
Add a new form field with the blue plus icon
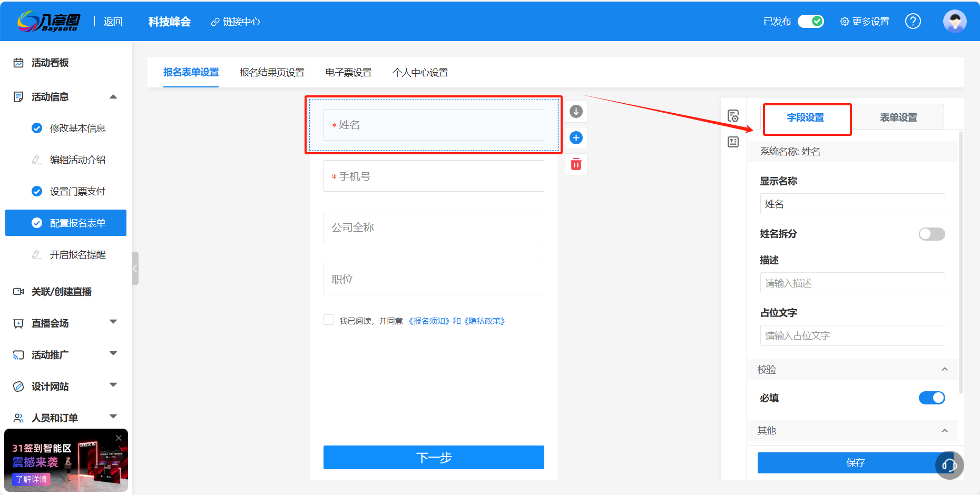(x=576, y=137)
